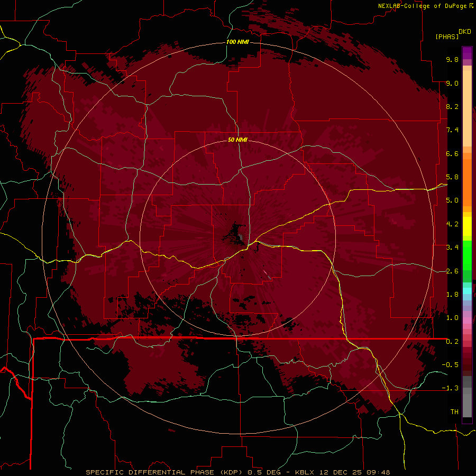Pick the yellow segment of the color bar
This screenshot has width=476, height=476.
pyautogui.click(x=467, y=226)
